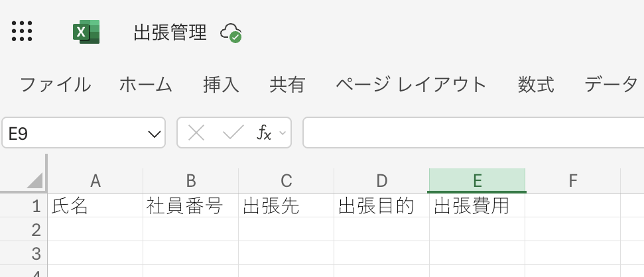
Task: Expand the Name Box dropdown
Action: click(155, 134)
